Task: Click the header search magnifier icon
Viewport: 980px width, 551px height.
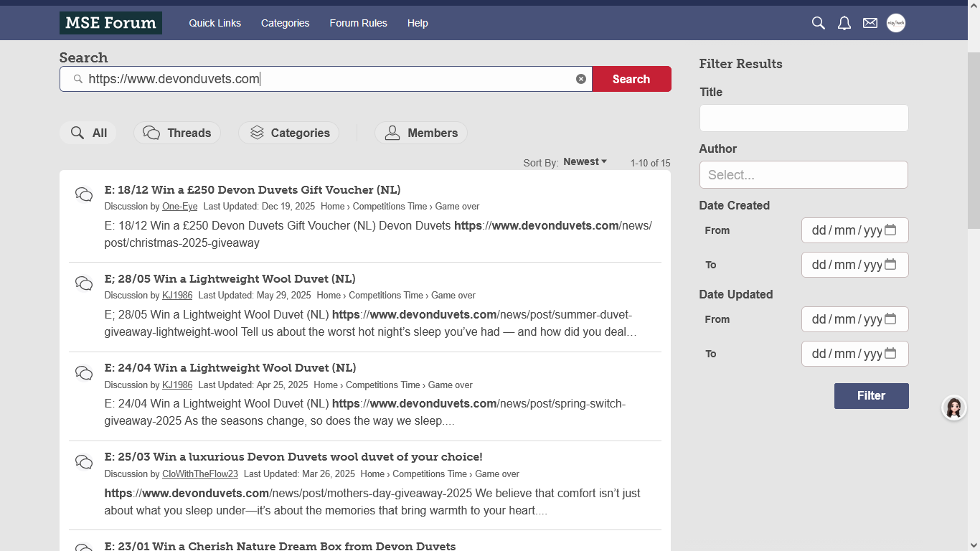Action: pos(818,23)
